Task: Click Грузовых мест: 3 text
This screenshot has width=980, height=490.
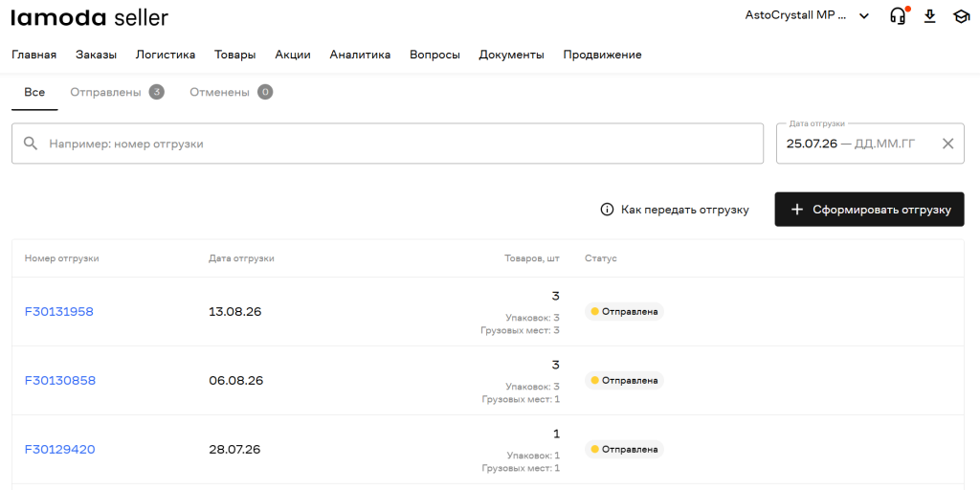Action: 520,330
